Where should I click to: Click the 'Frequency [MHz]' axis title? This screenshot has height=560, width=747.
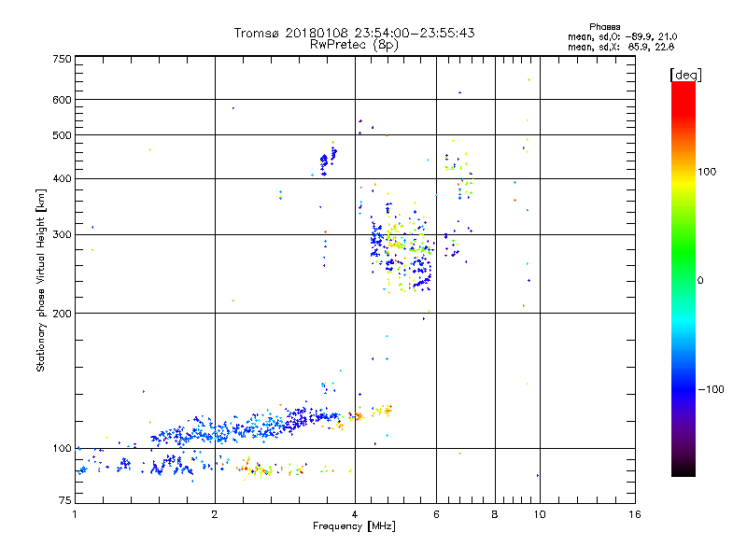[354, 526]
